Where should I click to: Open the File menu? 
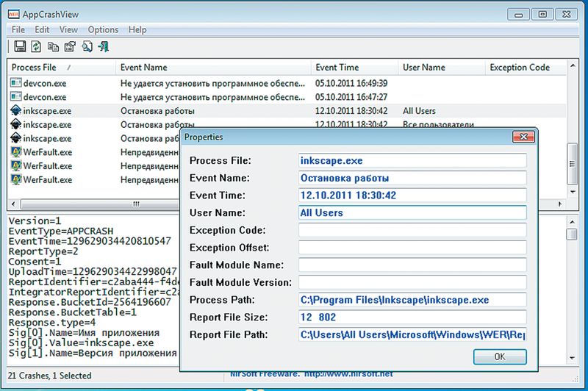tap(18, 29)
